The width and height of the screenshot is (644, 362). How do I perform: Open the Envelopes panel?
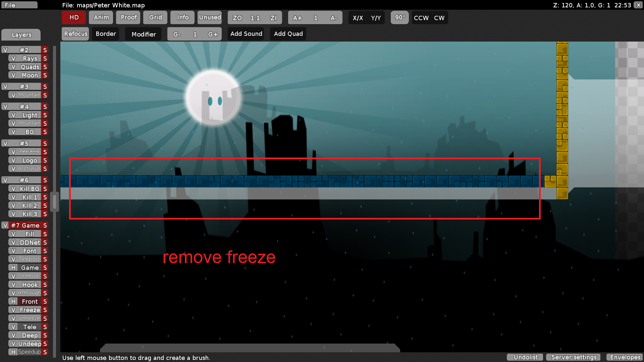625,357
